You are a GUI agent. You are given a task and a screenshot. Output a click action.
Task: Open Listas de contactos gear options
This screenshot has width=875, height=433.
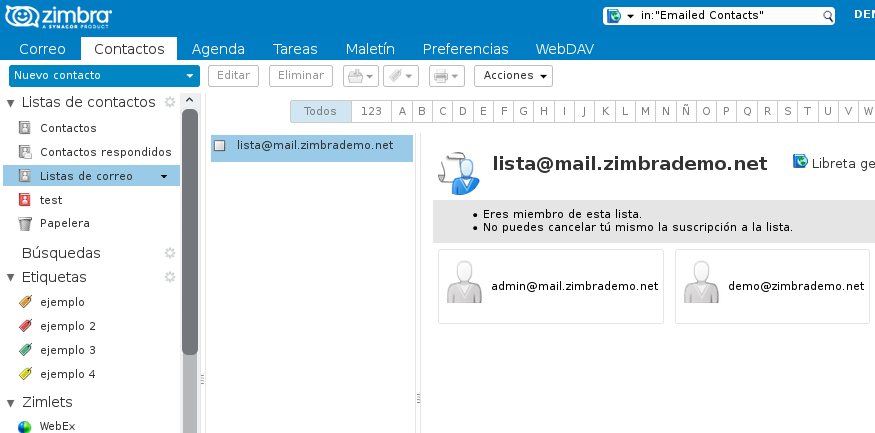(x=170, y=102)
